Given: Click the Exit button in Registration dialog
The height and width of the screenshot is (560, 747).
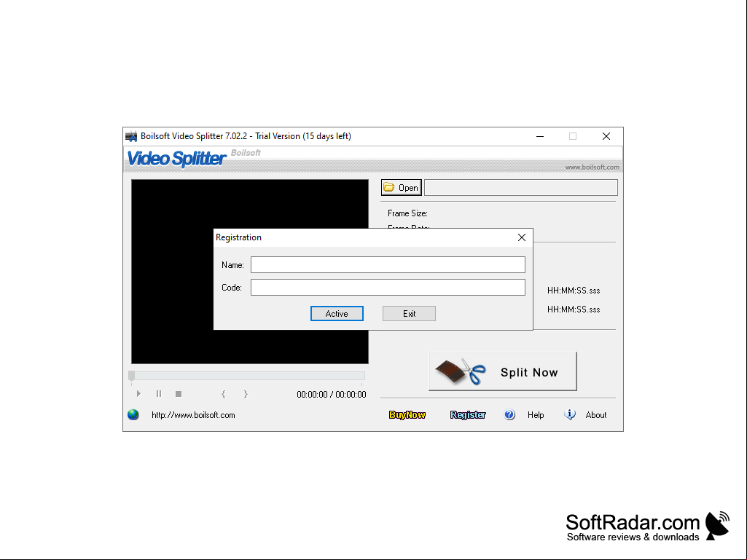Looking at the screenshot, I should coord(410,314).
